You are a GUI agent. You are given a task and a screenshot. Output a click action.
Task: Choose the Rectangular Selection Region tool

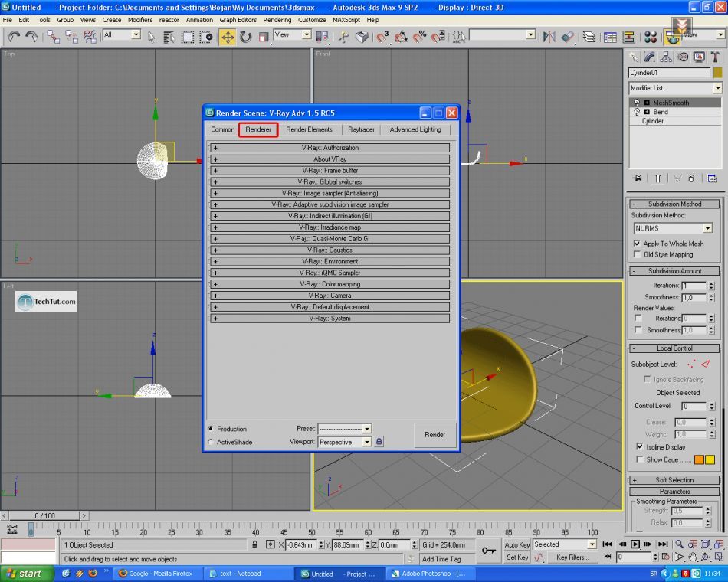(x=188, y=37)
